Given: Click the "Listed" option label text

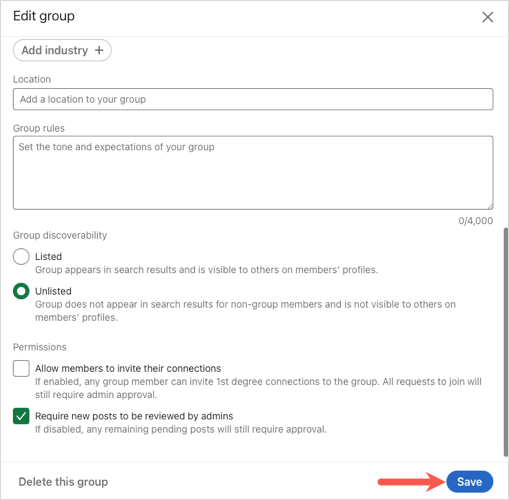Looking at the screenshot, I should (x=48, y=256).
